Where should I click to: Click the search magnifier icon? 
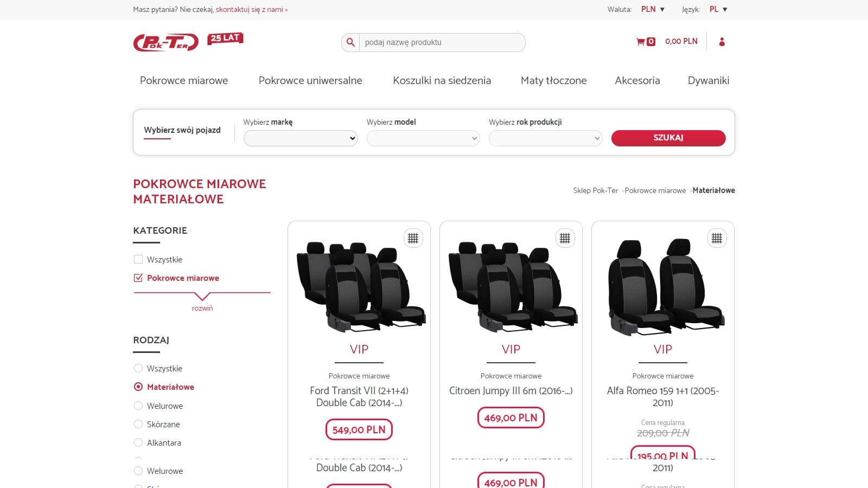(x=350, y=42)
